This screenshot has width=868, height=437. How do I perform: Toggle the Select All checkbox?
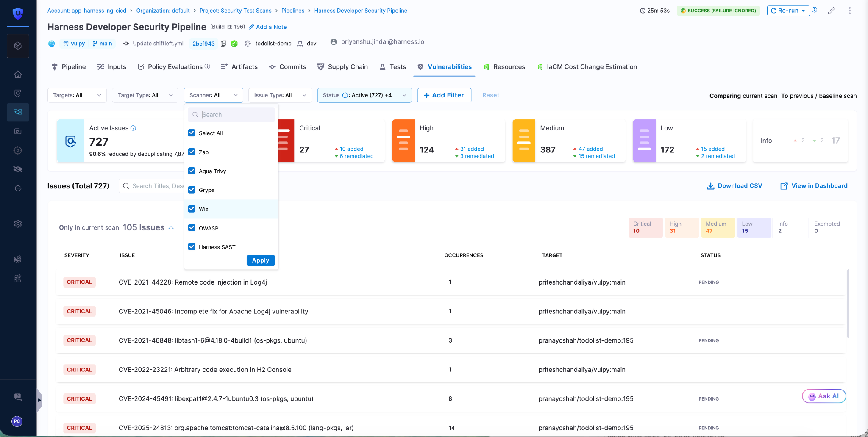192,133
